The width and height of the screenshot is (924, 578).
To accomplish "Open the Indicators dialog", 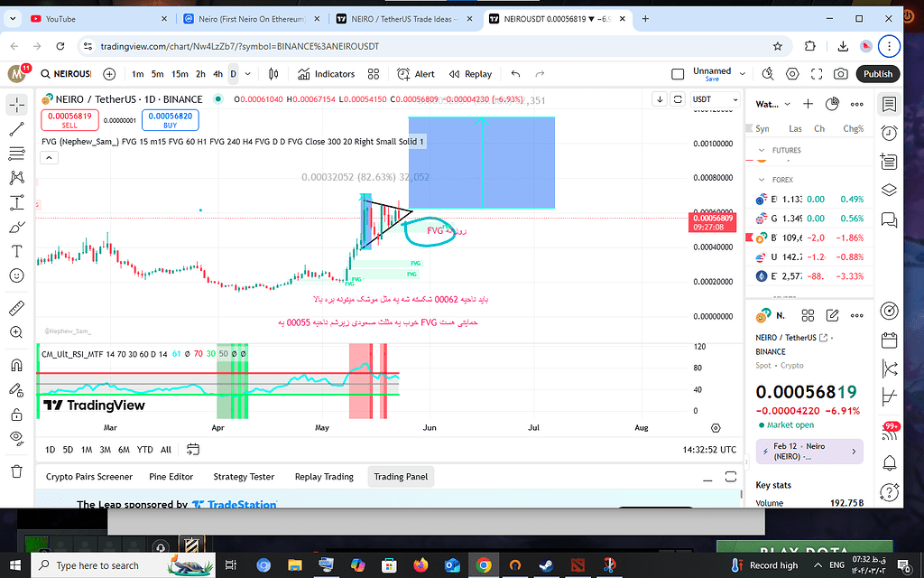I will (x=326, y=74).
